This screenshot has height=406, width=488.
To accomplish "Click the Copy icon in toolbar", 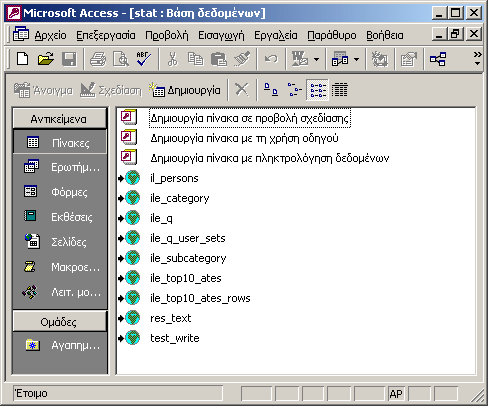I will click(x=195, y=59).
